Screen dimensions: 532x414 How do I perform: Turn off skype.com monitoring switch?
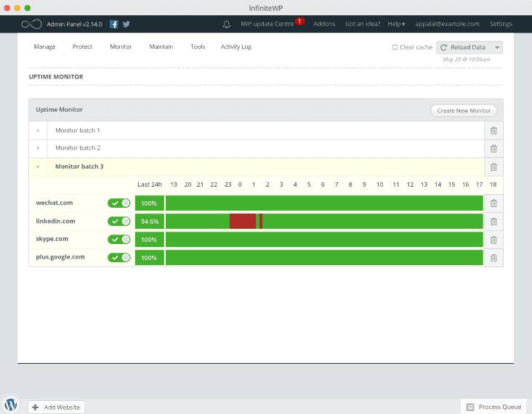119,240
